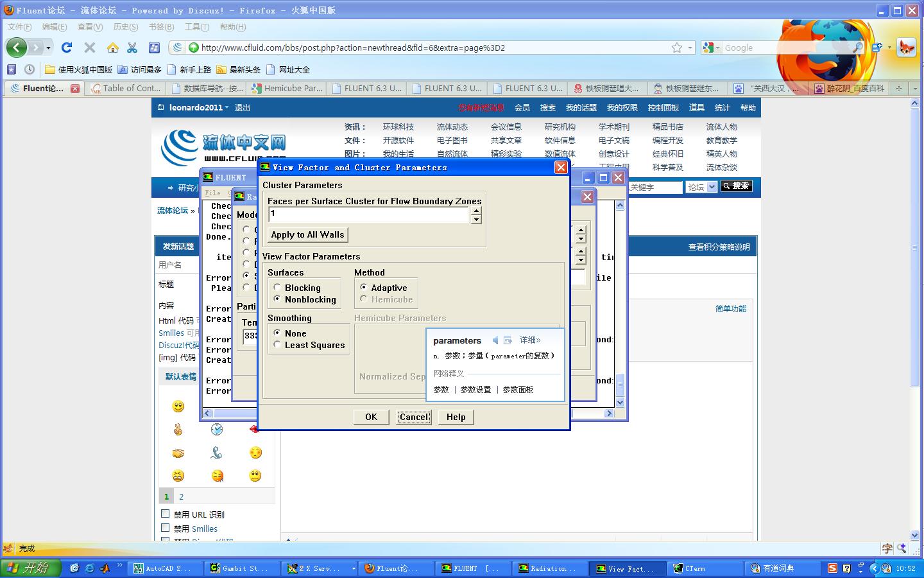Screen dimensions: 924x578
Task: Expand the leonardo2011 user menu
Action: tap(199, 108)
